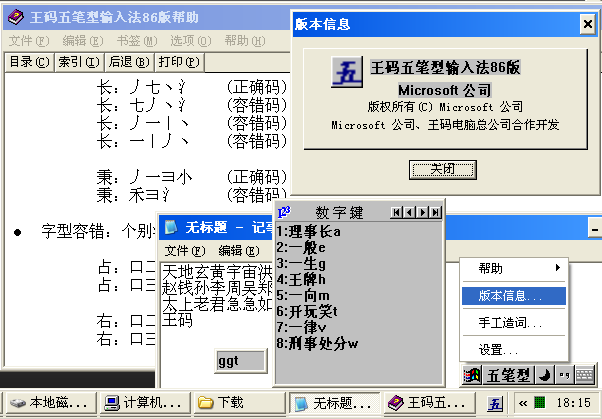Toggle Chinese/English punctuation icon
This screenshot has height=419, width=602.
[x=564, y=375]
